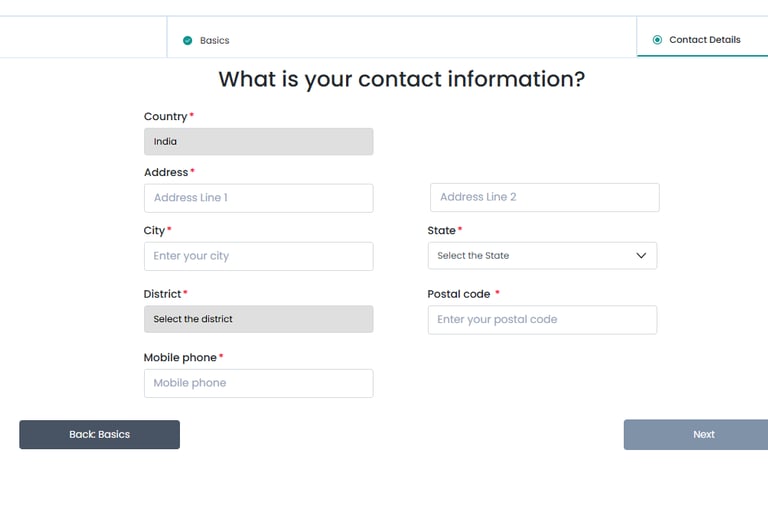The image size is (768, 512).
Task: Click the green checkmark icon beside Basics
Action: point(187,41)
